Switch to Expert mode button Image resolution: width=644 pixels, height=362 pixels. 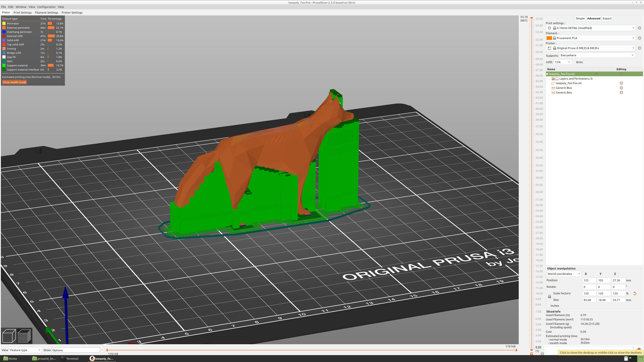[607, 18]
